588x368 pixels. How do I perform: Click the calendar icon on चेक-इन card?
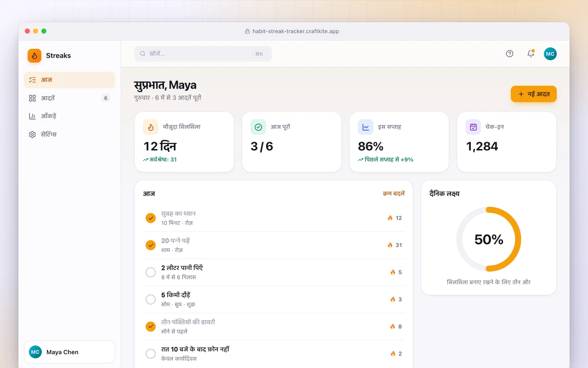[x=473, y=127]
